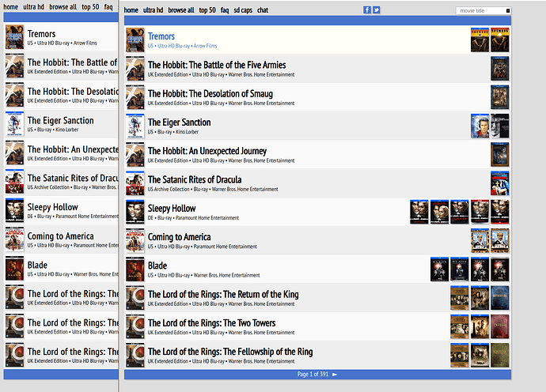The image size is (546, 392).
Task: Click The Lord of the Rings: The Two Towers
Action: (211, 322)
